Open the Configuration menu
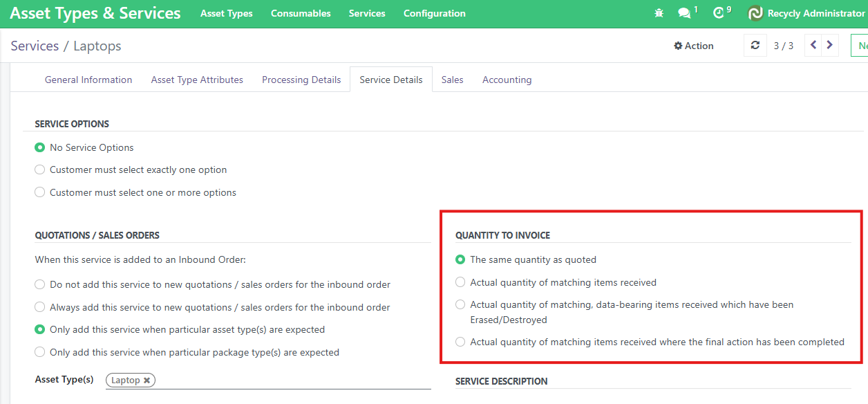868x404 pixels. pyautogui.click(x=434, y=13)
